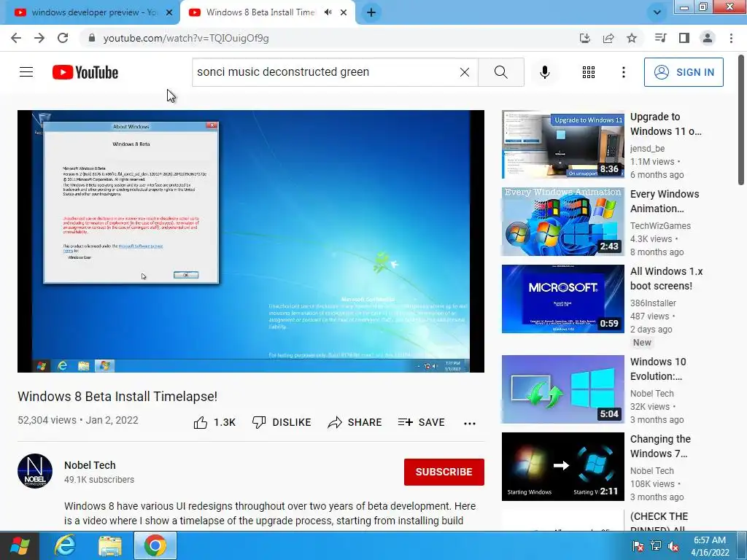The height and width of the screenshot is (560, 747).
Task: Save video to playlist with SAVE
Action: click(422, 422)
